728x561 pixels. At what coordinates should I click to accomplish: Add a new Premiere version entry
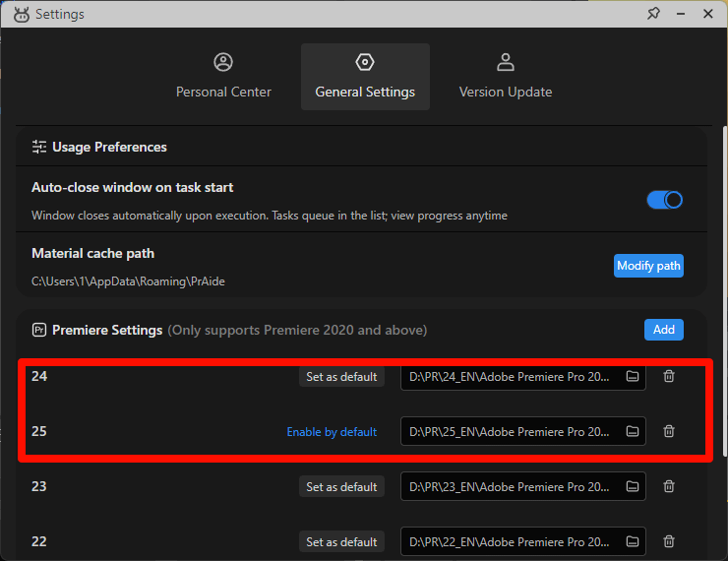click(x=664, y=330)
